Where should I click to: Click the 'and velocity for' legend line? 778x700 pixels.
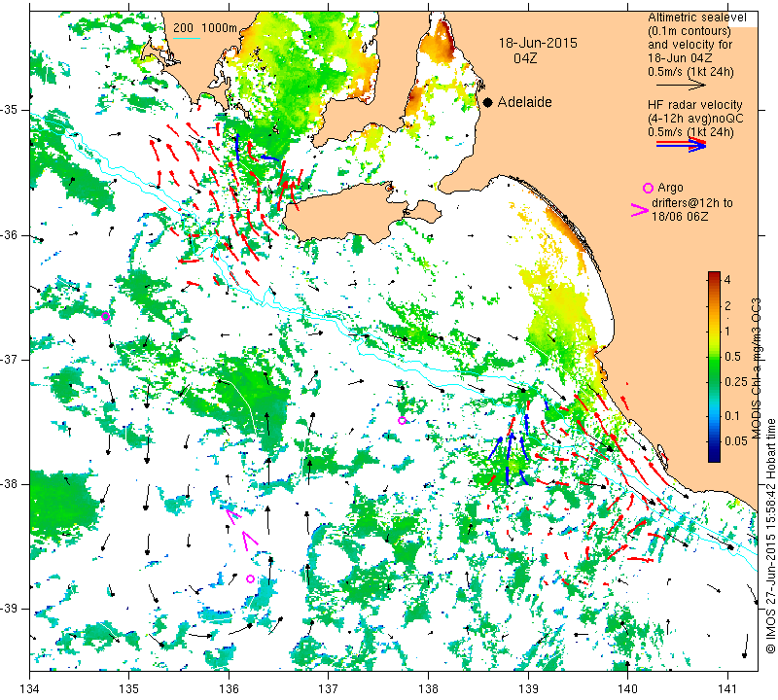690,44
